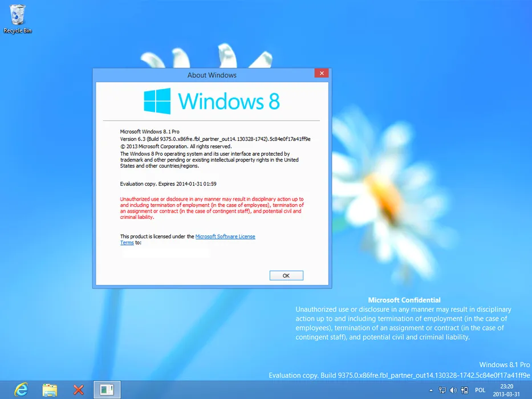This screenshot has width=532, height=399.
Task: Show hidden notification area icons
Action: tap(432, 390)
